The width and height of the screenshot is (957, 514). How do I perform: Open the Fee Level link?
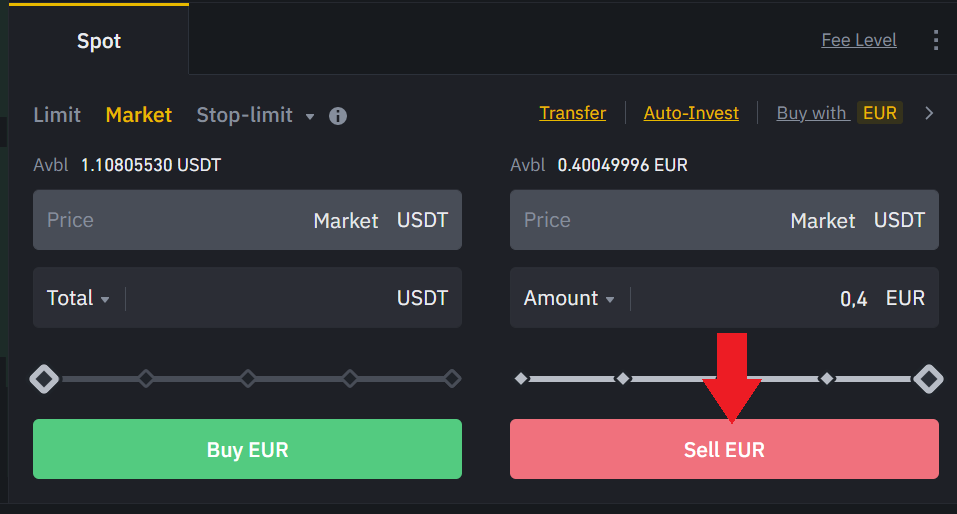coord(859,40)
